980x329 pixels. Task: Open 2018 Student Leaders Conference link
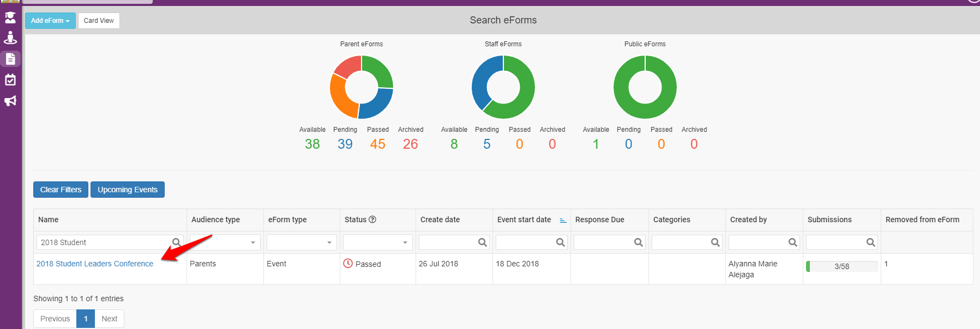(x=95, y=264)
